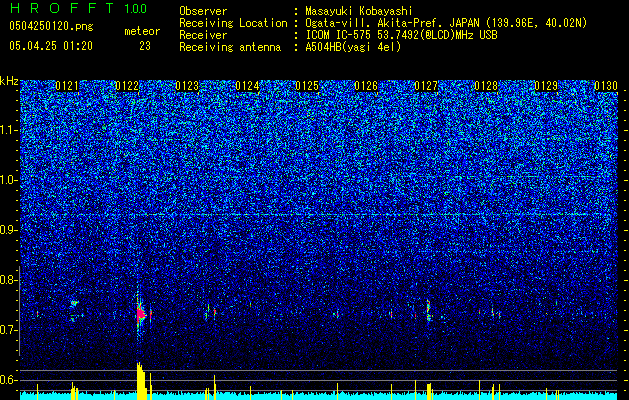
Task: Click the faint cyan echo below 0121
Action: coord(74,303)
